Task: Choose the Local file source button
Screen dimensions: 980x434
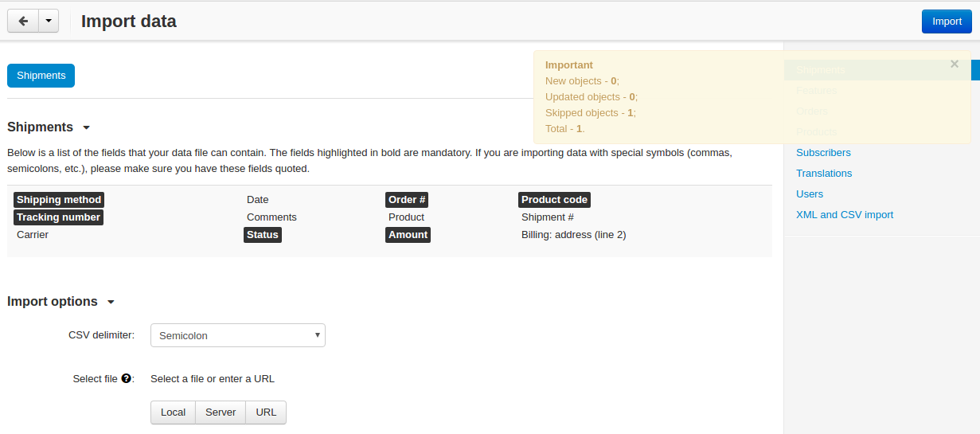Action: (173, 412)
